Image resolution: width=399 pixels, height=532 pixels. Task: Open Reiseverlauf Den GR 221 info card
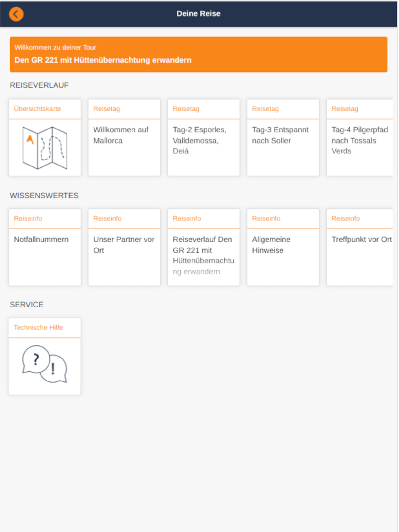coord(204,248)
